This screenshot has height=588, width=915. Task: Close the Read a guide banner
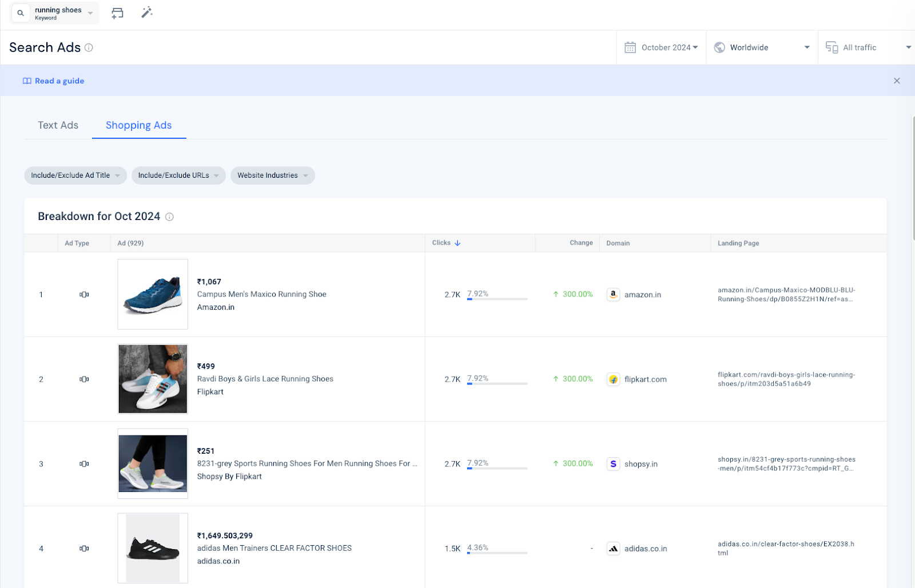point(897,81)
